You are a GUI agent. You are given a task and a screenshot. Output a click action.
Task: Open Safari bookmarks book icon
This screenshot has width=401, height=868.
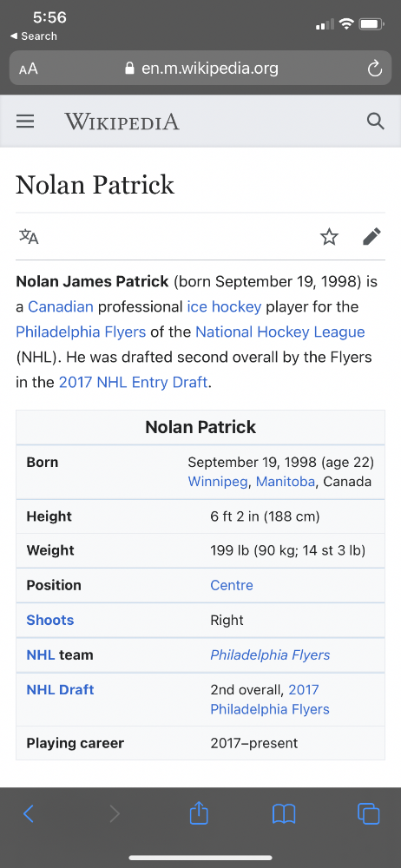tap(284, 814)
